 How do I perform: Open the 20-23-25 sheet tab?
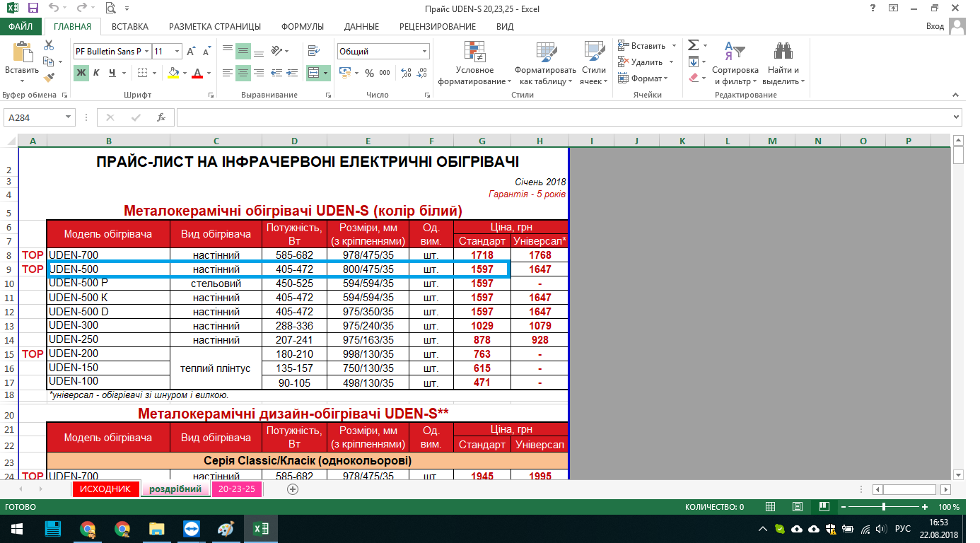point(237,489)
